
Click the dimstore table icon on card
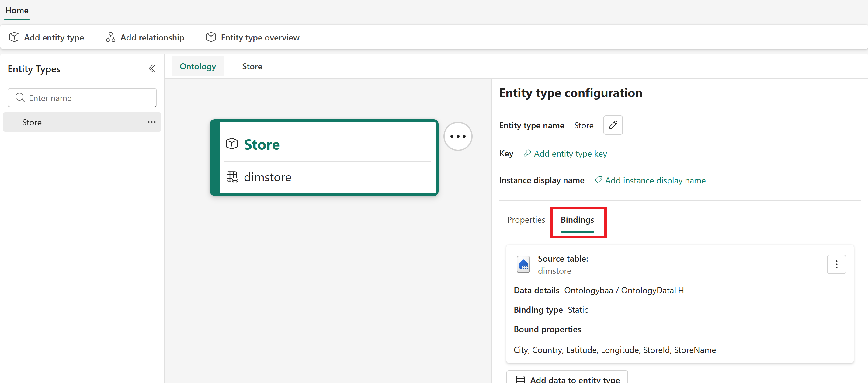click(x=232, y=177)
